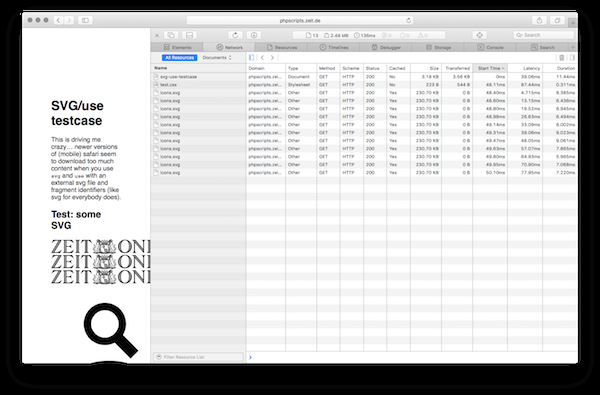Click console errors count icon
This screenshot has width=600, height=395.
pos(405,35)
